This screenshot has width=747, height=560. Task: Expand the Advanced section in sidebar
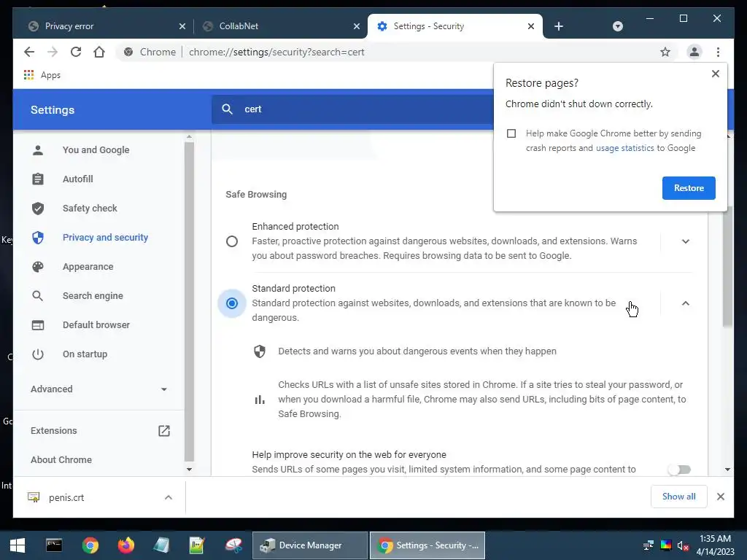[99, 389]
